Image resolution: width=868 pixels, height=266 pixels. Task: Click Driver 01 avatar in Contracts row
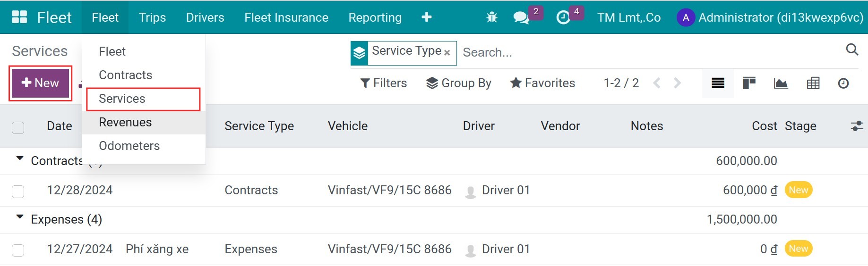point(470,191)
